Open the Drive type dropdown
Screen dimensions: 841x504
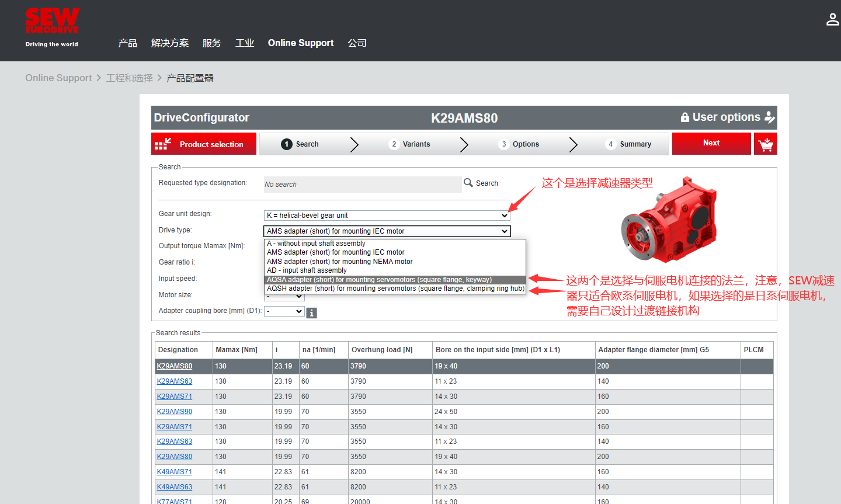click(387, 231)
